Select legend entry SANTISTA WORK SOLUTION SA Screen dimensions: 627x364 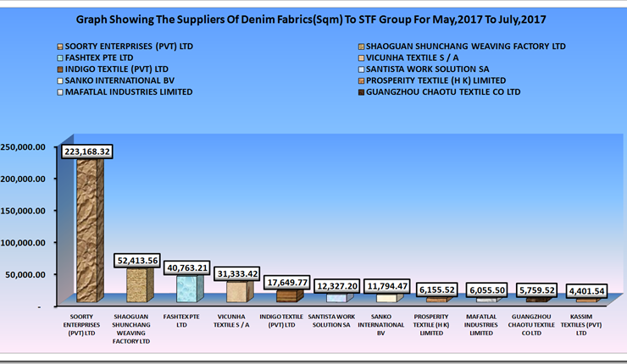point(428,69)
